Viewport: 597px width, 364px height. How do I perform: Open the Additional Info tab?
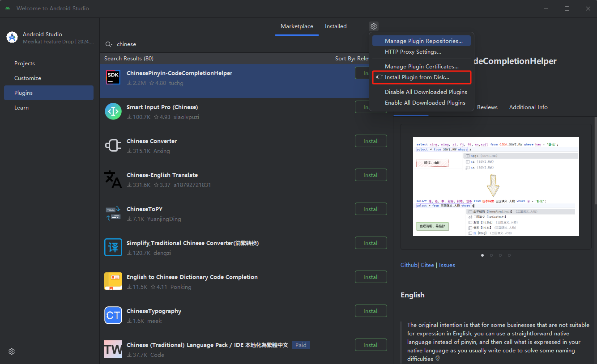(528, 107)
